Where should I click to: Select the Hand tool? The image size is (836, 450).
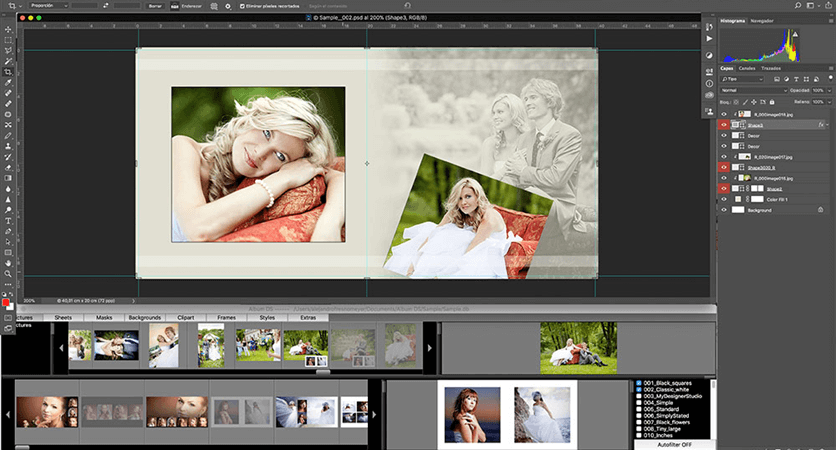pos(8,263)
